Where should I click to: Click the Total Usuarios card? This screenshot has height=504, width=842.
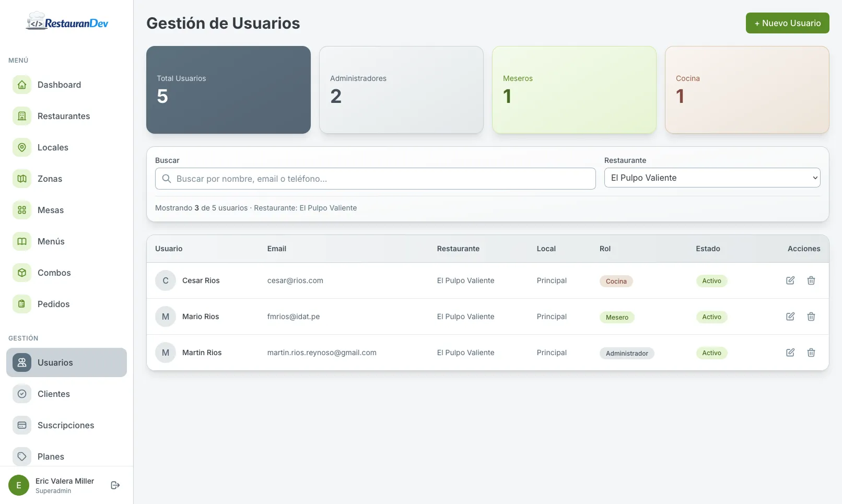[x=228, y=90]
